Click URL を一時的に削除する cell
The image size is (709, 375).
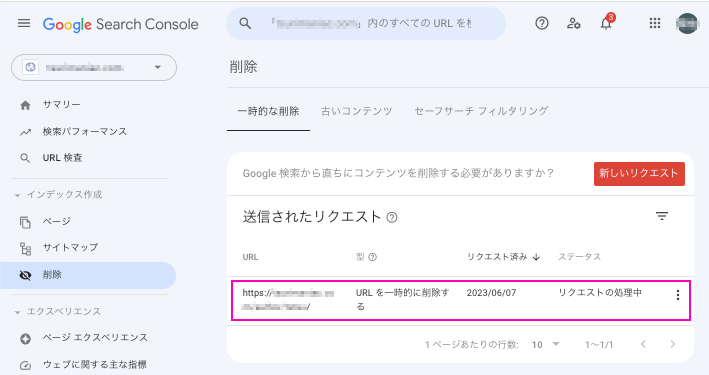click(x=402, y=299)
